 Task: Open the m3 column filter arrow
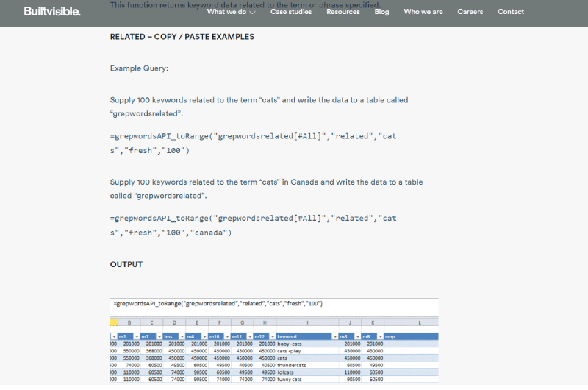click(358, 337)
